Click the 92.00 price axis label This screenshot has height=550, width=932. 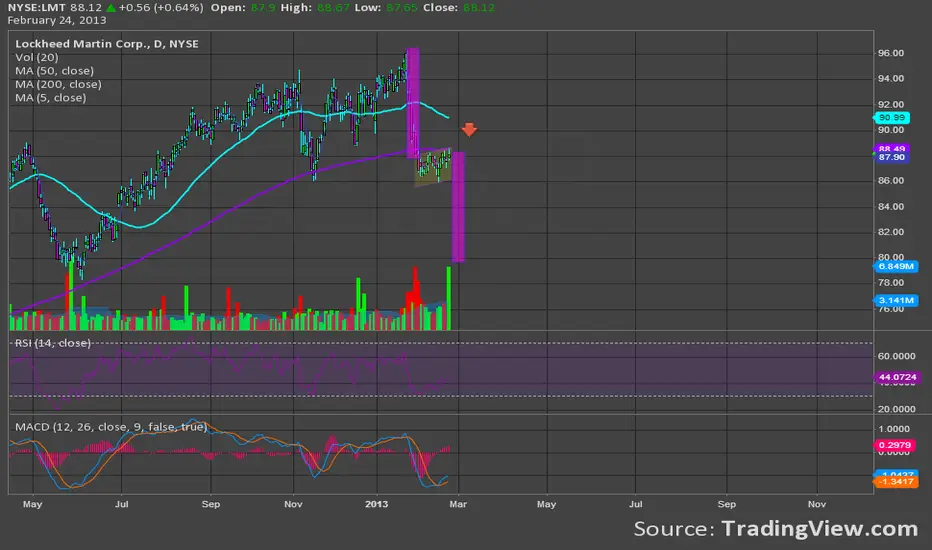890,105
